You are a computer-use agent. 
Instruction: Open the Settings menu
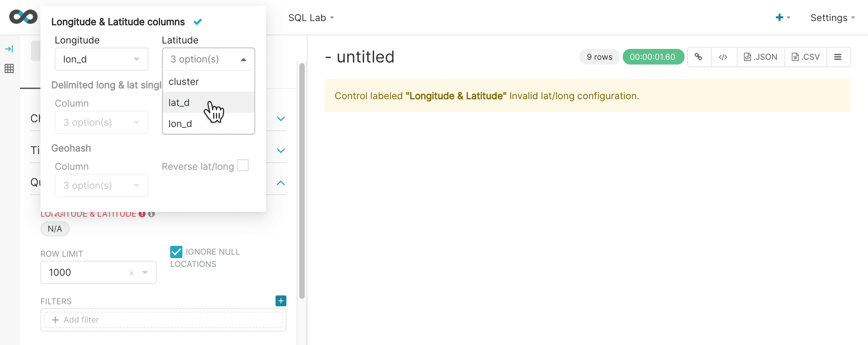pyautogui.click(x=832, y=18)
